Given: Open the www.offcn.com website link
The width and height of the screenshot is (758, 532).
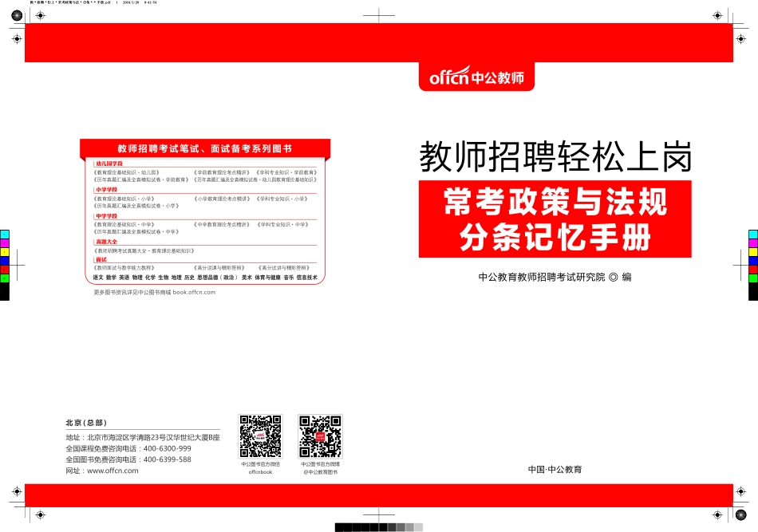Looking at the screenshot, I should (x=112, y=470).
